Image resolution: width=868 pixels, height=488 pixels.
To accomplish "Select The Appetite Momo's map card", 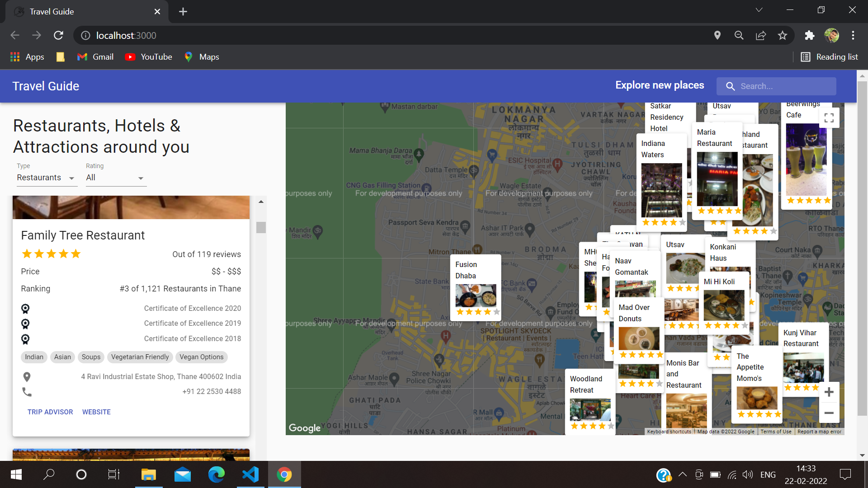I will click(757, 385).
